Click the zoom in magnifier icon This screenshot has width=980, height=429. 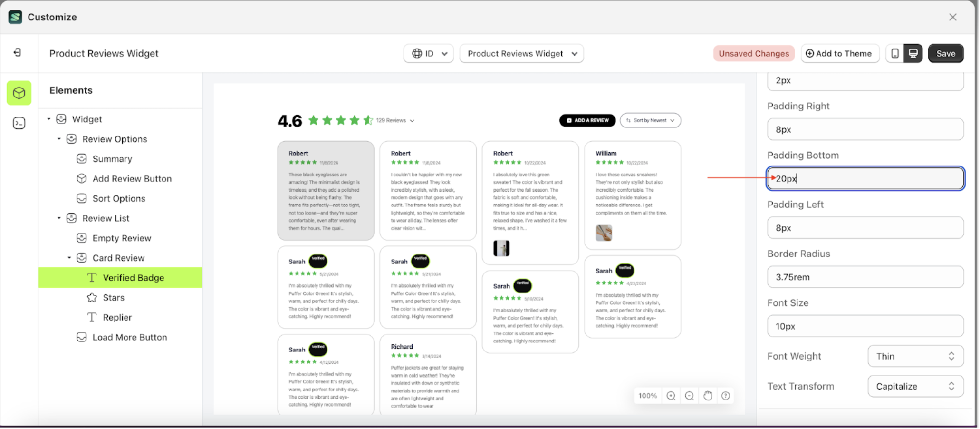coord(671,395)
